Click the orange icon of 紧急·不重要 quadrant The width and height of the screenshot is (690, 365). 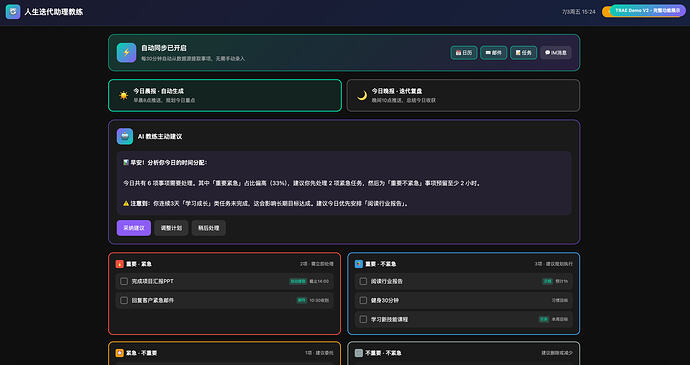point(119,353)
